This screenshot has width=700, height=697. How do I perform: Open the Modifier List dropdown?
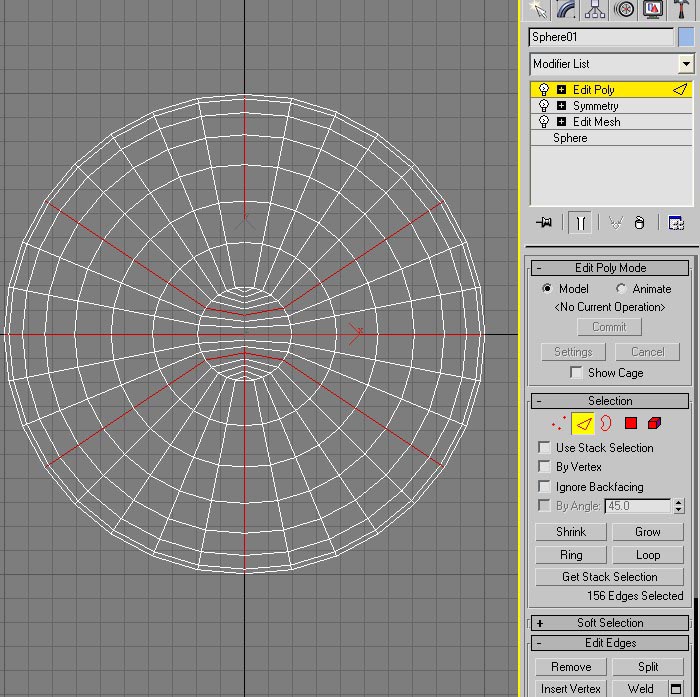(x=686, y=64)
